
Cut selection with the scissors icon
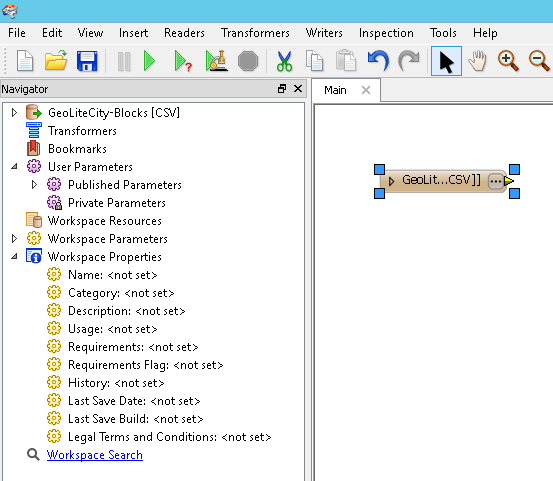pos(284,61)
